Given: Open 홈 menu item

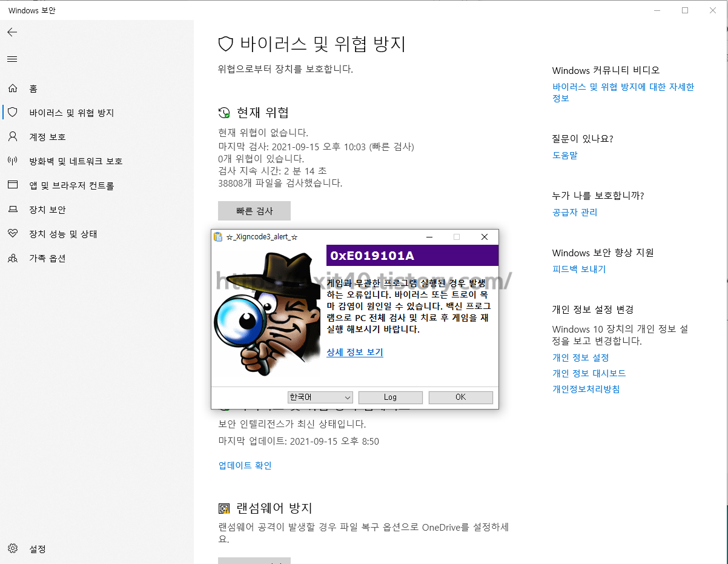Looking at the screenshot, I should (x=33, y=88).
